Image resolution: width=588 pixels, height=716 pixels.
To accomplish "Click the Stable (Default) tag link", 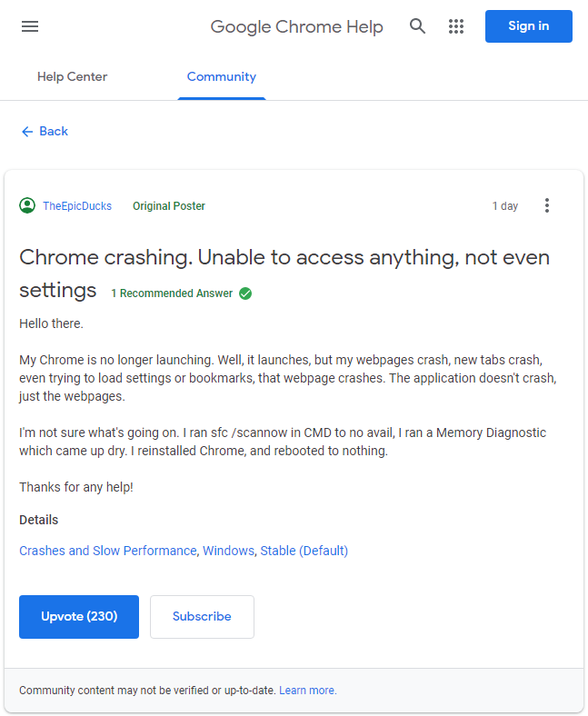I will (x=304, y=551).
